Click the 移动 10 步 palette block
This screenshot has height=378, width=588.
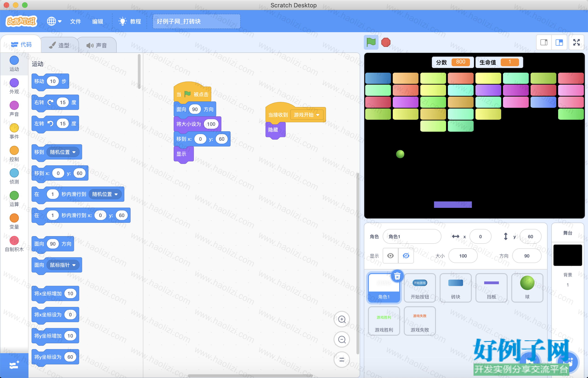[x=50, y=81]
